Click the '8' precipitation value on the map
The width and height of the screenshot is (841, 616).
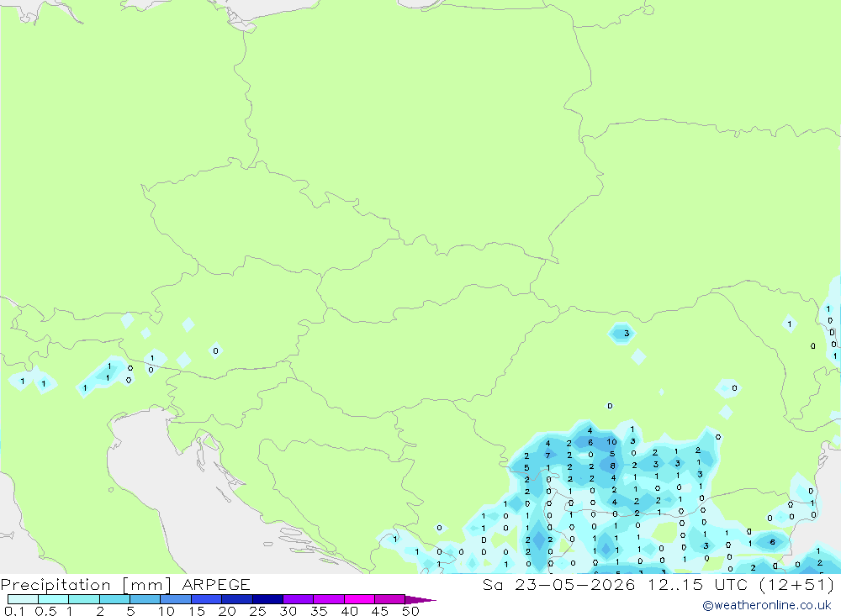(612, 466)
